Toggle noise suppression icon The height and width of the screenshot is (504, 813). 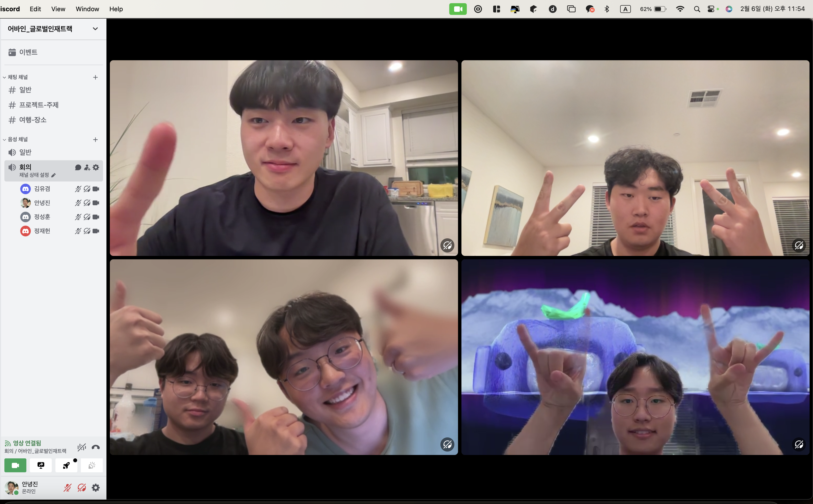(82, 447)
